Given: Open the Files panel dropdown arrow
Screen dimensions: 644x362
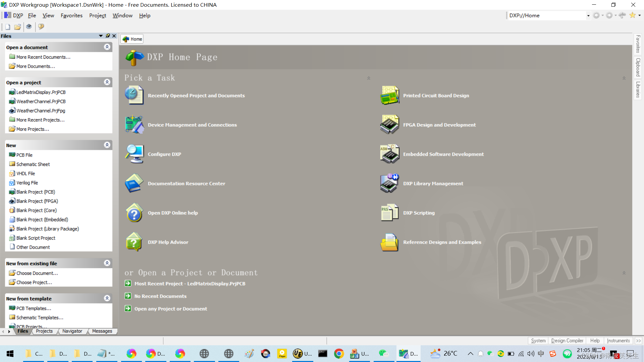Looking at the screenshot, I should point(101,36).
